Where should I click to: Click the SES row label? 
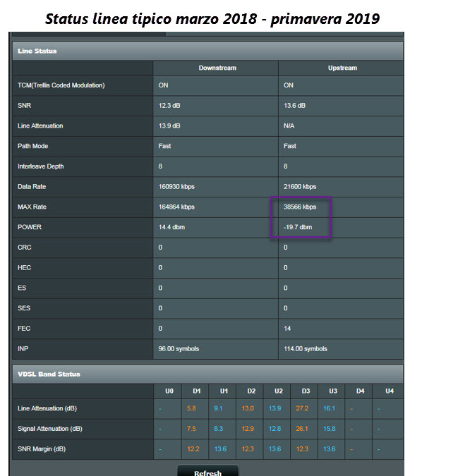24,308
